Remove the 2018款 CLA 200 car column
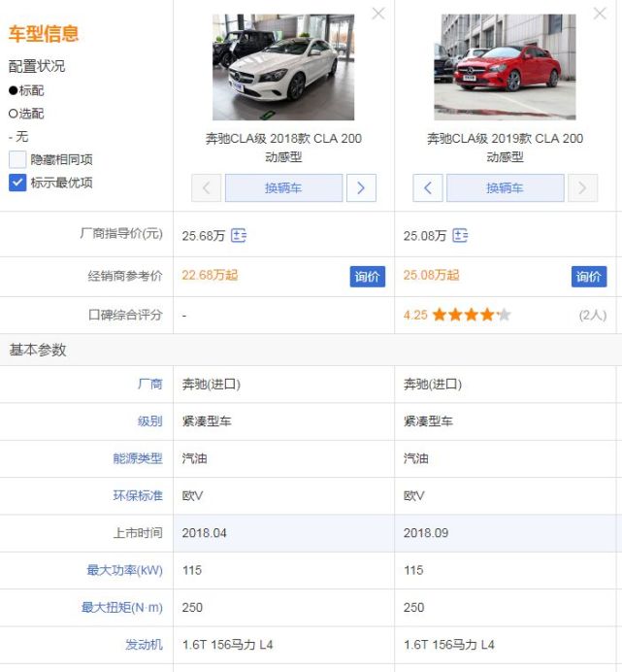The height and width of the screenshot is (672, 622). [378, 14]
